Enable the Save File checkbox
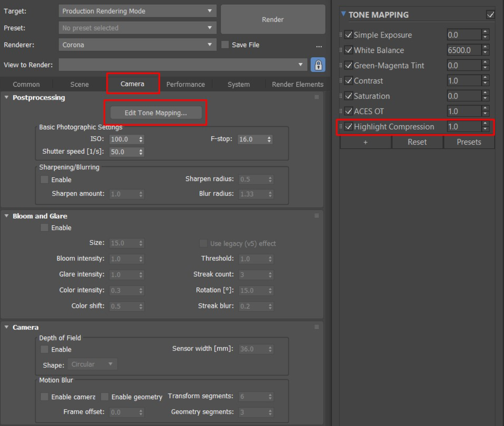Screen dimensions: 504x426 click(225, 45)
